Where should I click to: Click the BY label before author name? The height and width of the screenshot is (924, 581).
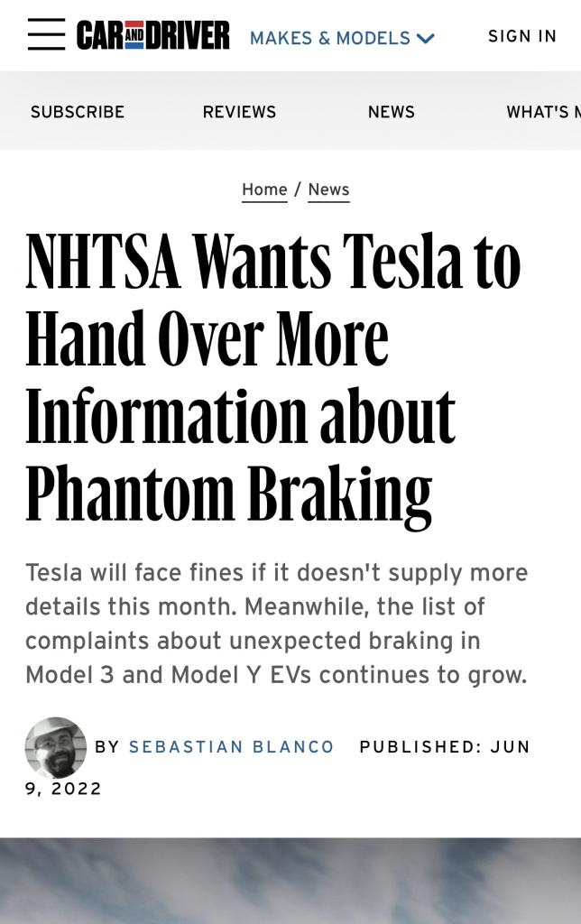(107, 746)
